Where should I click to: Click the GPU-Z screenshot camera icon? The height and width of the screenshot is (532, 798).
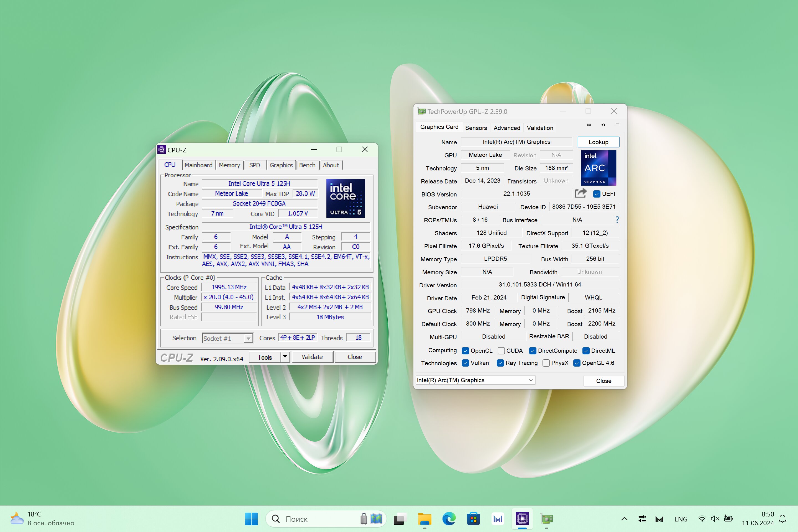point(589,125)
